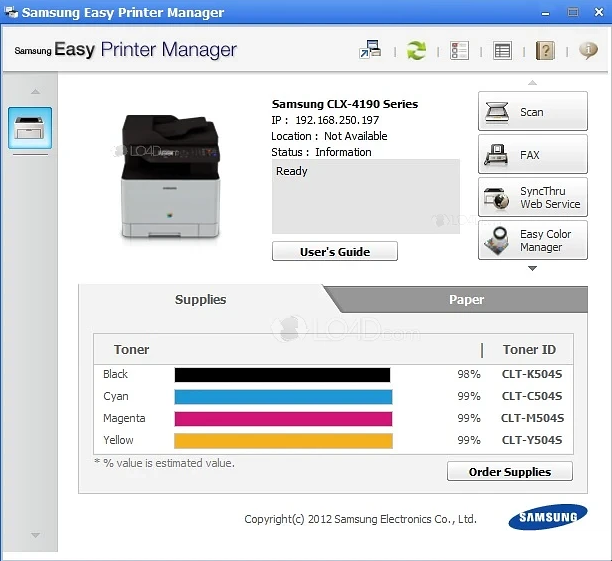Select the printer thumbnail in left sidebar

pyautogui.click(x=30, y=128)
